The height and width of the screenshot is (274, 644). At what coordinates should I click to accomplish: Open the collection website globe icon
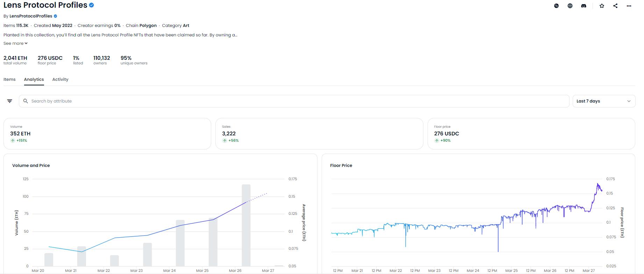[x=570, y=6]
